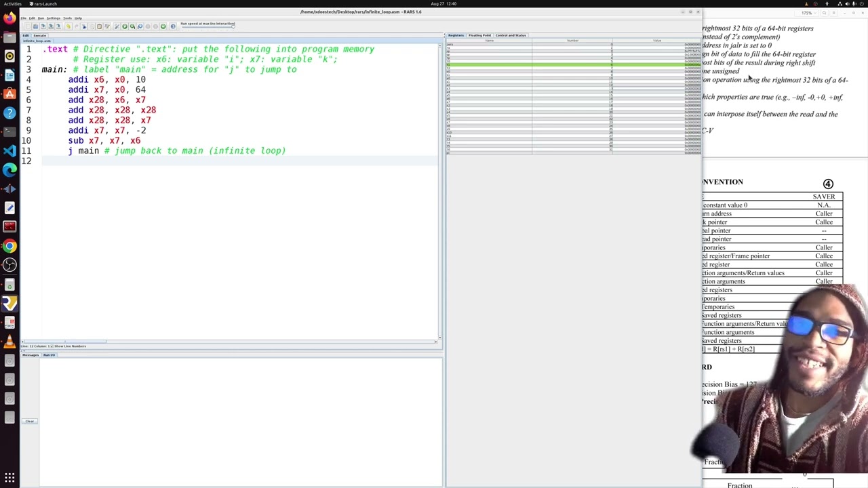Launch Firefox from the Ubuntu dock

pos(9,18)
